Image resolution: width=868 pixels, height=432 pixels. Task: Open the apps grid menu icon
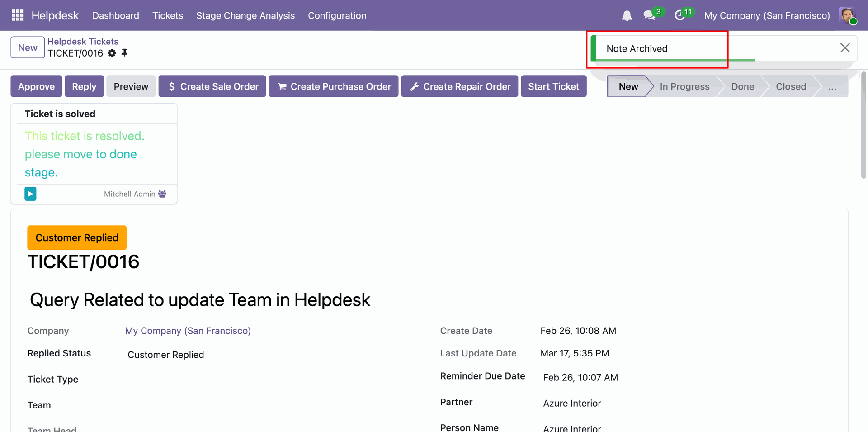coord(17,15)
